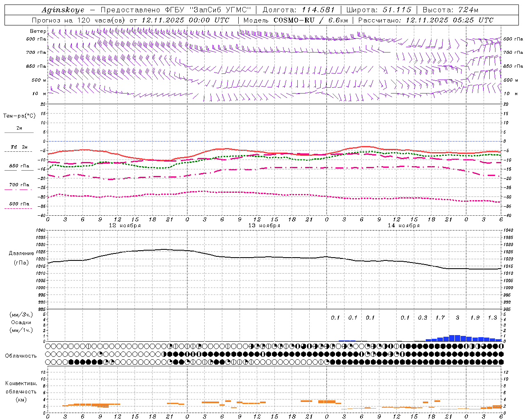Image resolution: width=525 pixels, height=420 pixels.
Task: Click the "12 ноября" date label
Action: [x=125, y=226]
